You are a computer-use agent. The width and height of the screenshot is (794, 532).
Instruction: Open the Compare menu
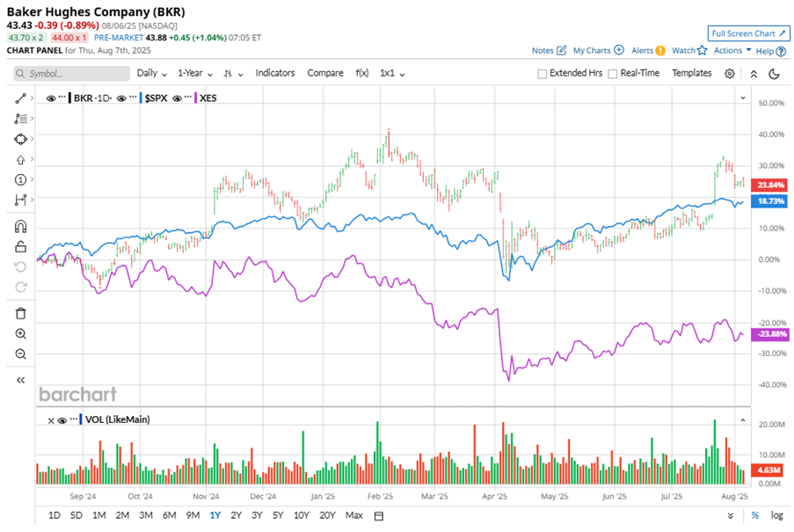click(x=325, y=73)
